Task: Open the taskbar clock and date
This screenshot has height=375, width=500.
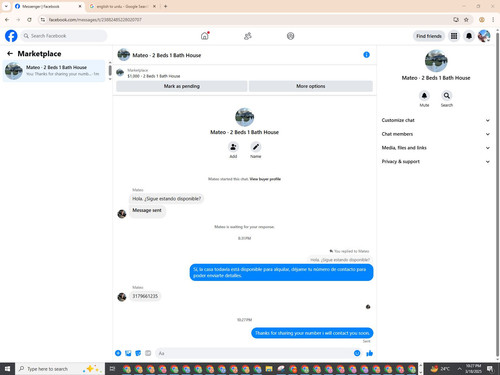Action: (x=473, y=369)
